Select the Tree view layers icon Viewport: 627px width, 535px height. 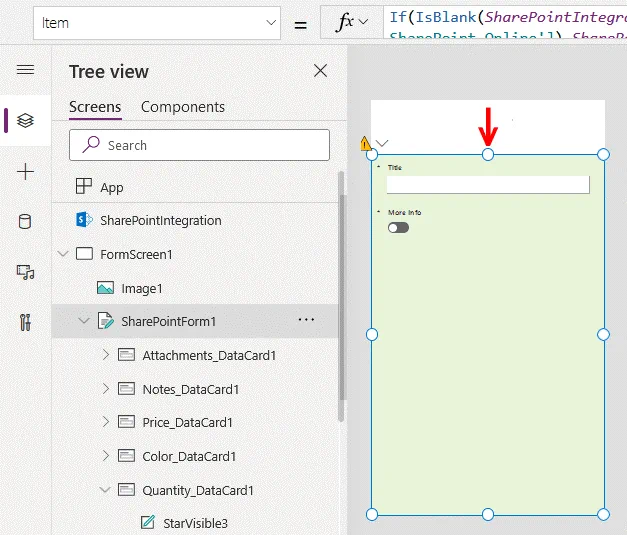[x=25, y=121]
